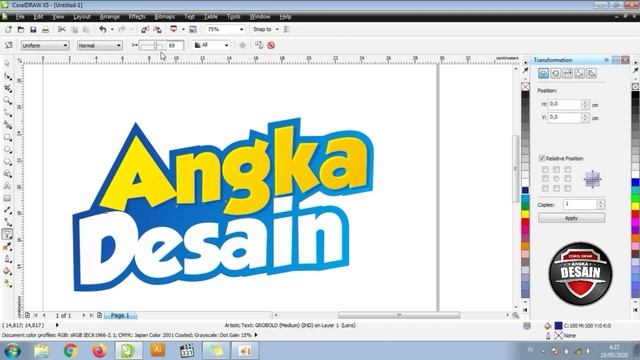Viewport: 640px width, 360px height.
Task: Select the Ellipse tool in the toolbox
Action: click(x=7, y=149)
